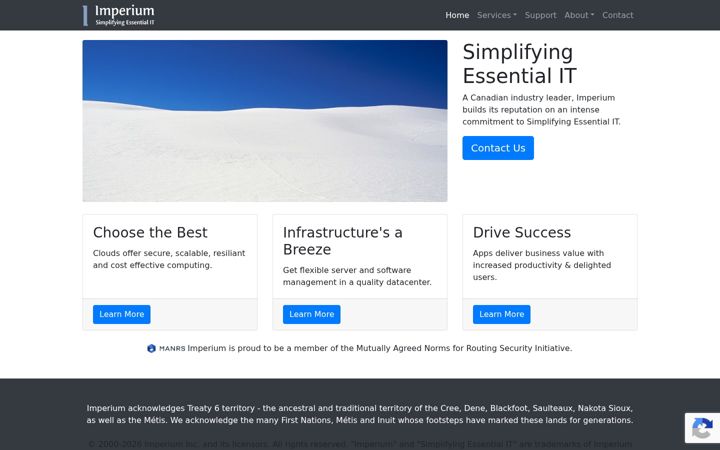Screen dimensions: 720x450
Task: Click the Contact Us button
Action: (x=498, y=148)
